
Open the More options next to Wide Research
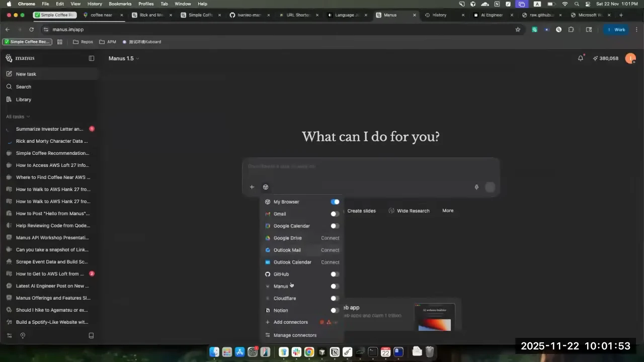(448, 211)
